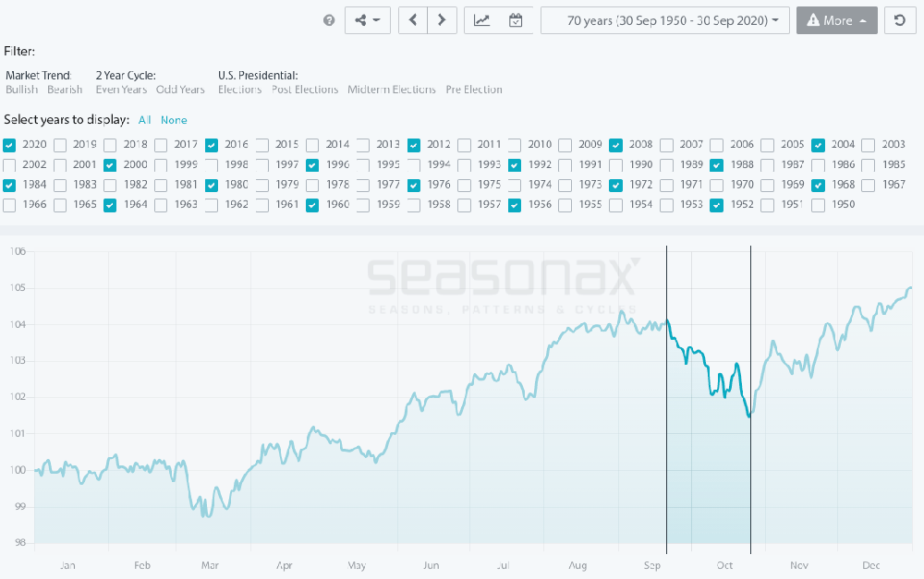924x579 pixels.
Task: Toggle the 1950 year checkbox
Action: 818,206
